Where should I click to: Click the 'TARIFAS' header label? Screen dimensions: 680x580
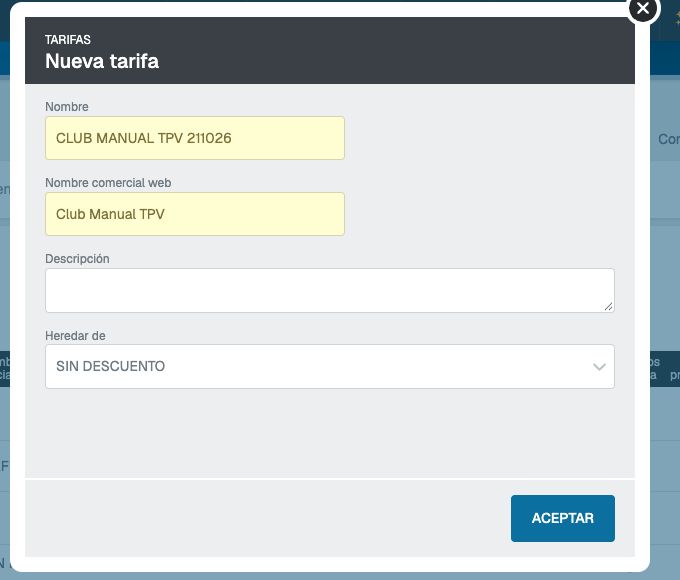click(68, 40)
